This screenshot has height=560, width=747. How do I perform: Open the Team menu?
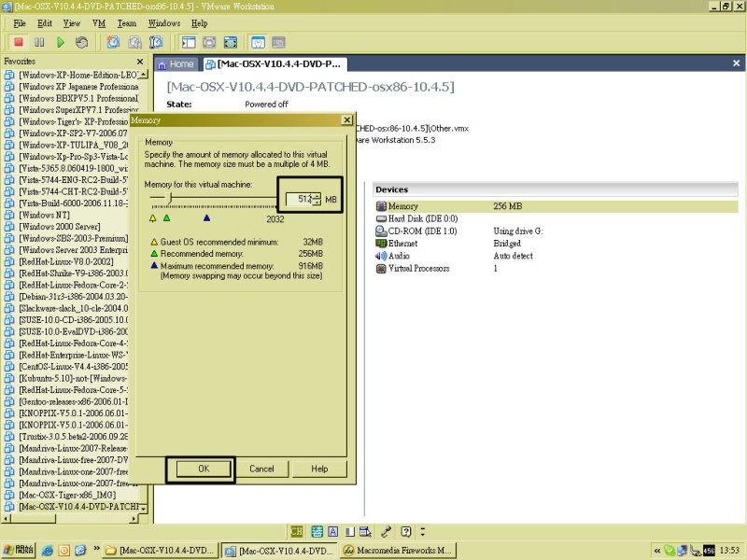pos(127,23)
